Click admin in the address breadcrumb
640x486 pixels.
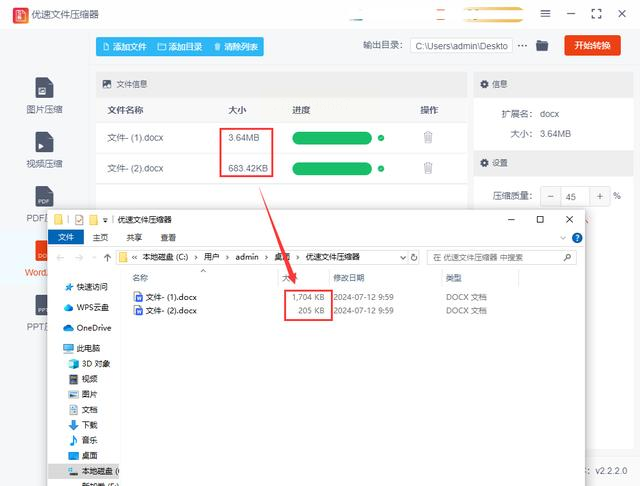247,257
